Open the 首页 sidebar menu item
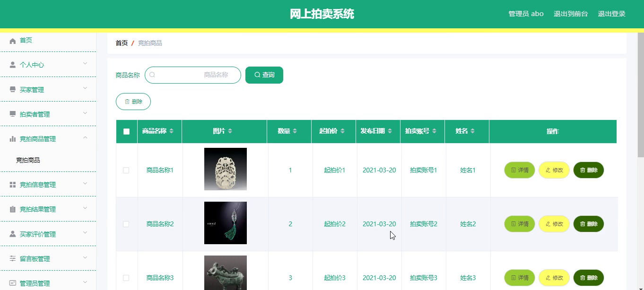The width and height of the screenshot is (644, 290). pos(48,41)
